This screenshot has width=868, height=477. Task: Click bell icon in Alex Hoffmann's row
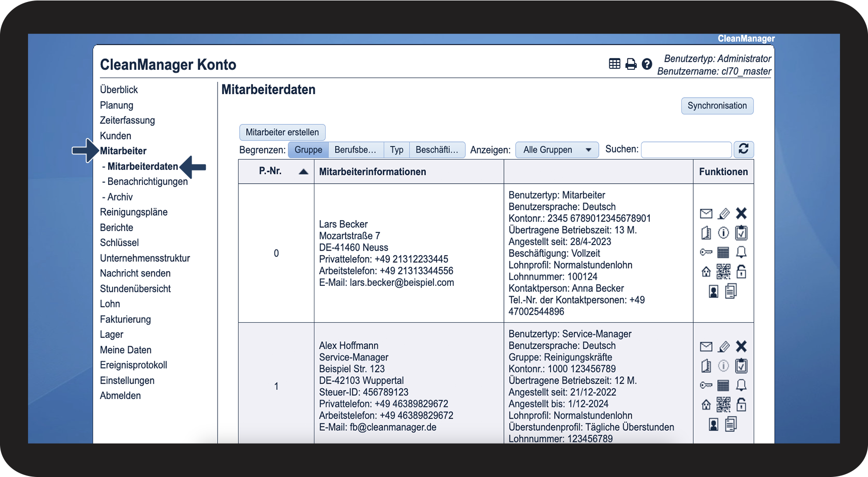(x=741, y=385)
